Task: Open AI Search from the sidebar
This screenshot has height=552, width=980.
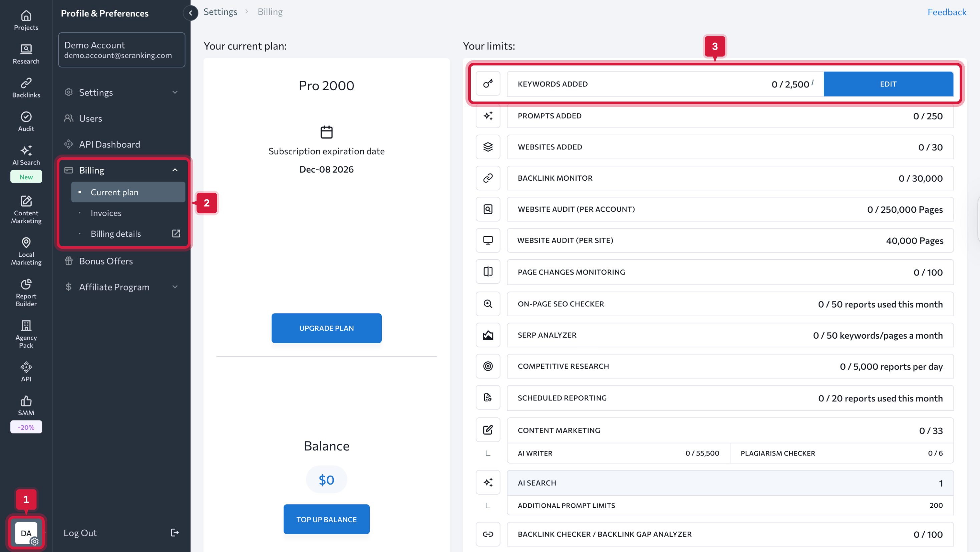Action: click(x=26, y=155)
